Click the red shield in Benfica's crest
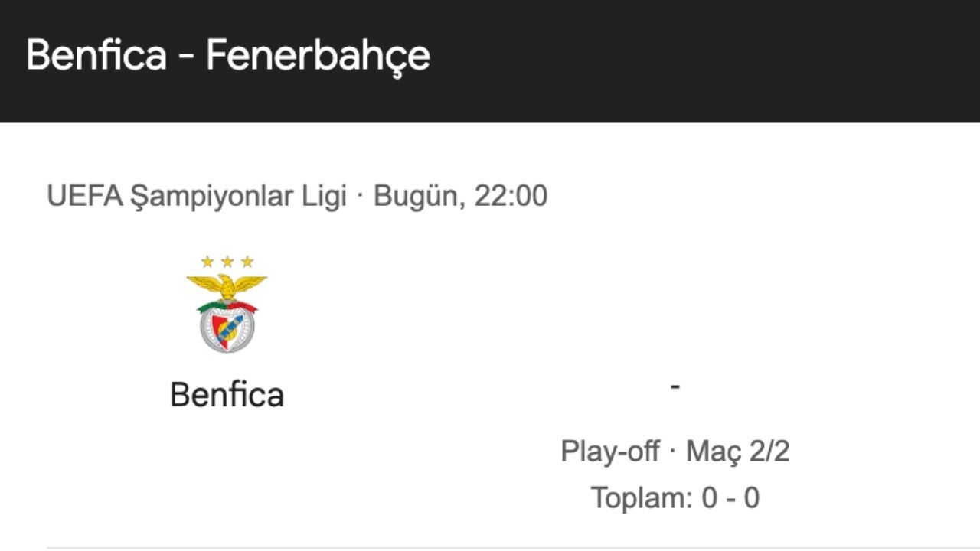The image size is (980, 551). pos(227,328)
